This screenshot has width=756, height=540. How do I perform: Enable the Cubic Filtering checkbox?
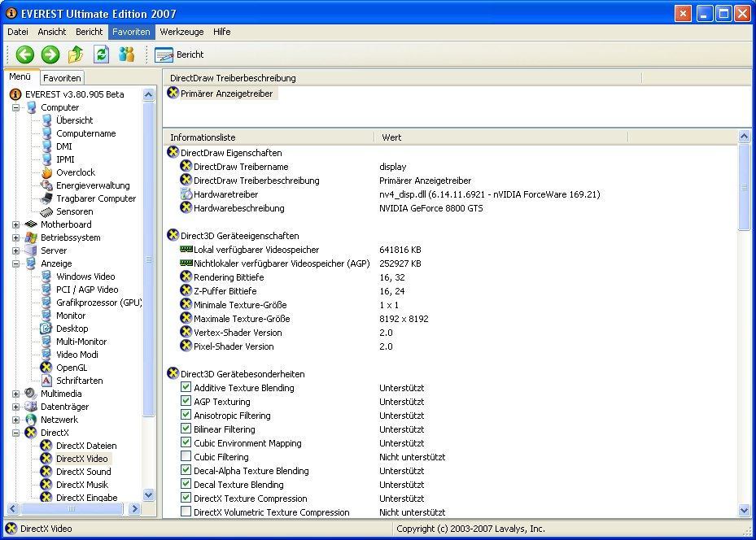coord(186,457)
